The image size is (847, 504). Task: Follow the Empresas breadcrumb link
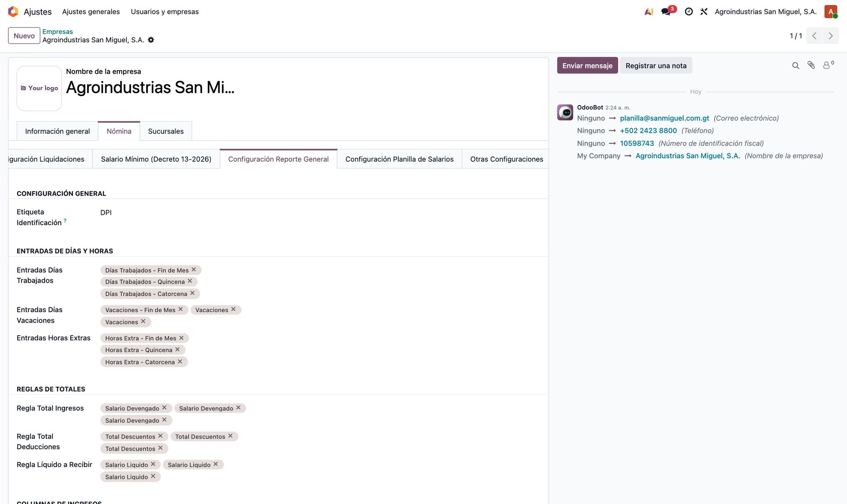coord(57,31)
